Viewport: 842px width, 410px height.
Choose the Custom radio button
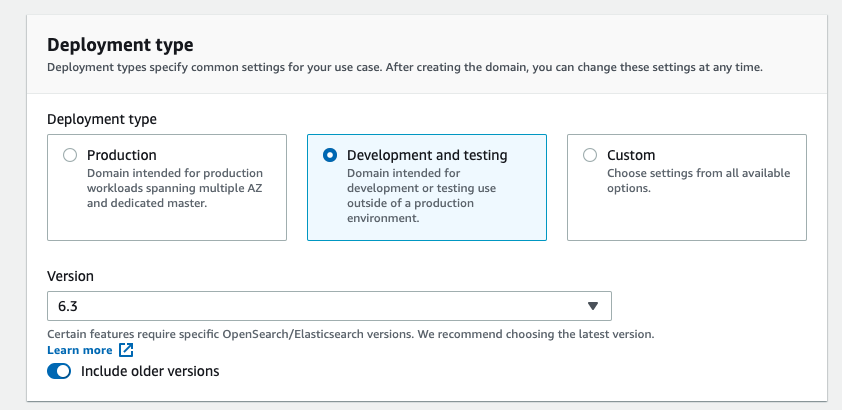click(590, 155)
